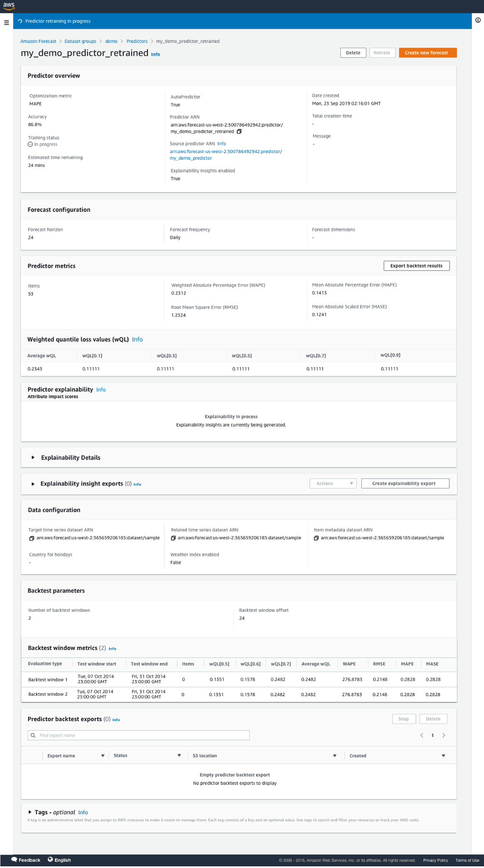The height and width of the screenshot is (868, 484).
Task: Click the WAPE value 0.2312
Action: click(x=179, y=293)
